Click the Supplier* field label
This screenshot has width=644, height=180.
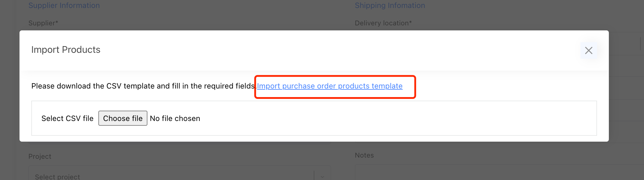pos(43,23)
